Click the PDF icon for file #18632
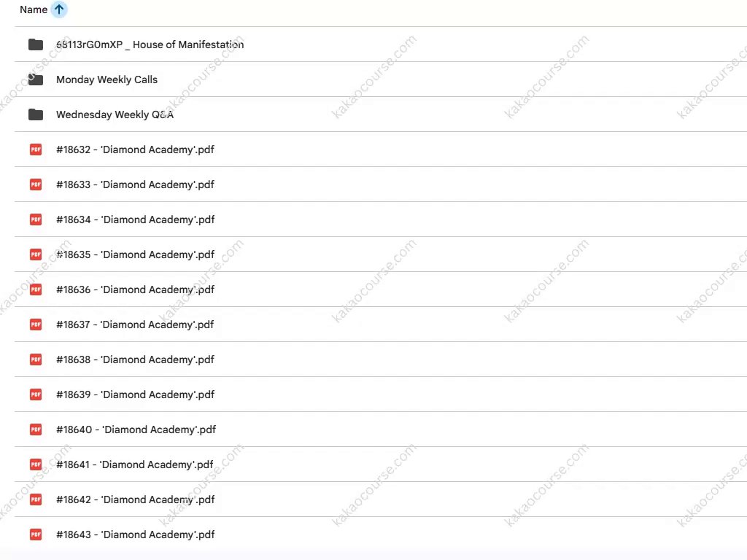Image resolution: width=747 pixels, height=560 pixels. point(36,149)
